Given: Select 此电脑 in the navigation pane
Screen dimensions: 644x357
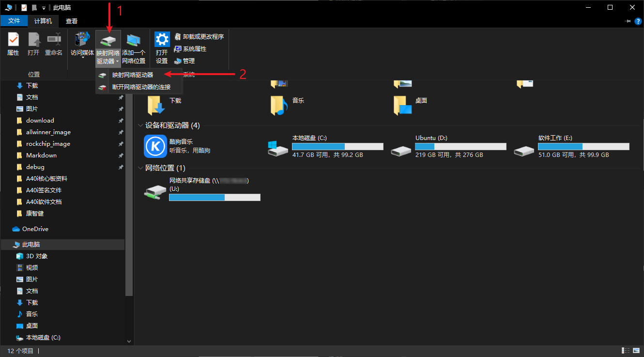Looking at the screenshot, I should (63, 245).
